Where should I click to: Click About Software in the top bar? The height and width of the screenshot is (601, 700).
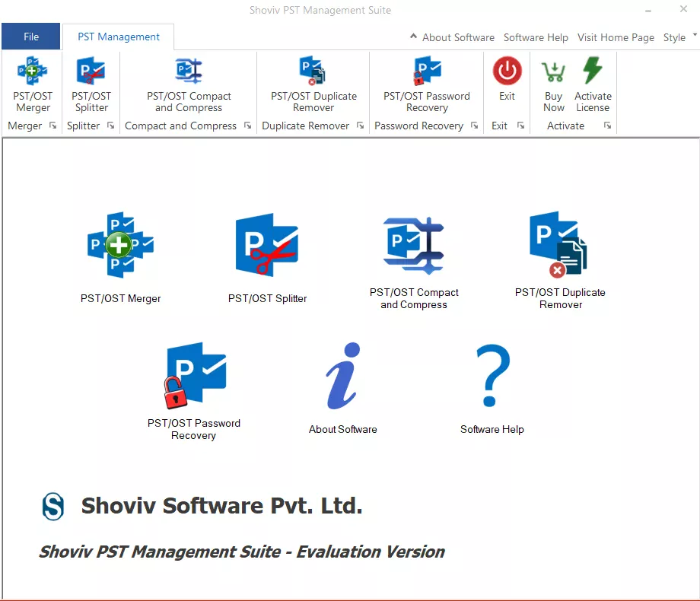pos(458,37)
